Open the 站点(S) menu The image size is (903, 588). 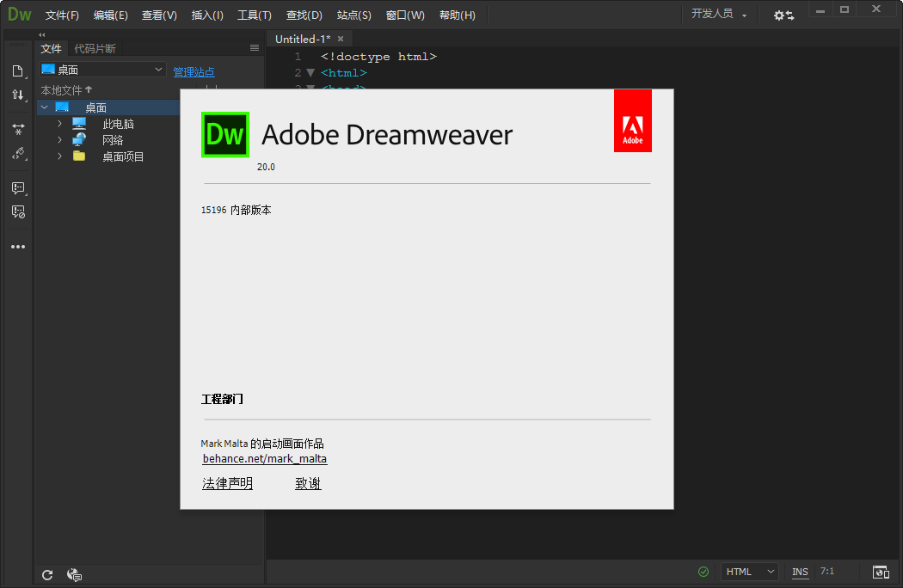(353, 15)
